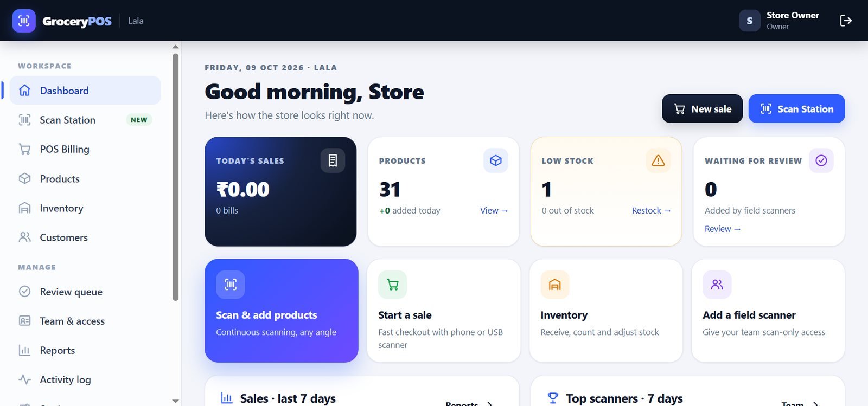This screenshot has width=868, height=406.
Task: Open Scan Station menu item
Action: tap(85, 120)
